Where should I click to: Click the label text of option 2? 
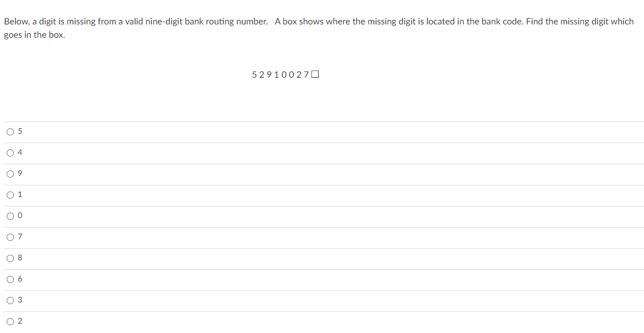19,321
